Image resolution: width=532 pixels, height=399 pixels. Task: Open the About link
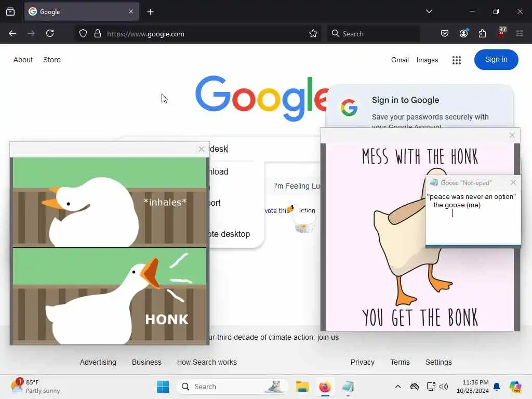[x=23, y=60]
